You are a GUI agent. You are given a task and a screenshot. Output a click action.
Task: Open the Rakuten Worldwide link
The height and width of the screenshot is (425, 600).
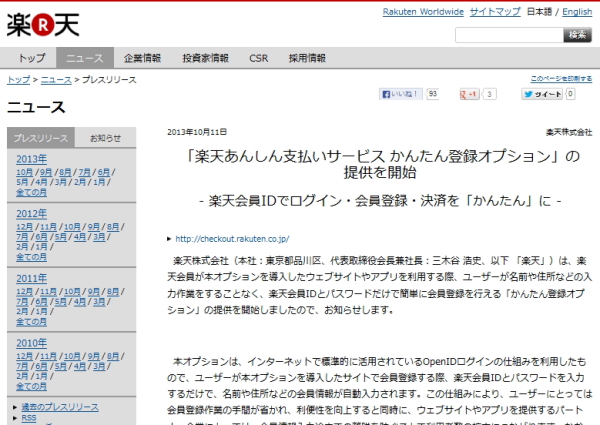point(423,12)
